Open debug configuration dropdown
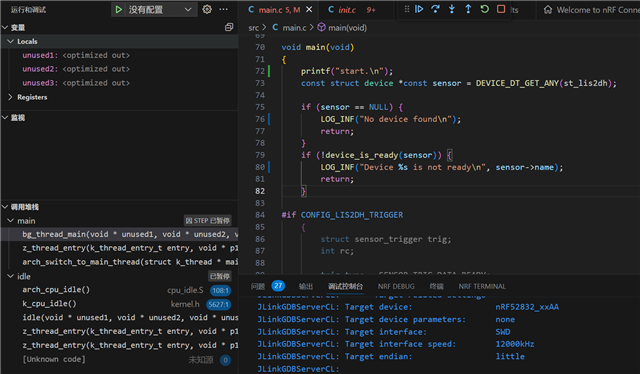 pos(188,9)
